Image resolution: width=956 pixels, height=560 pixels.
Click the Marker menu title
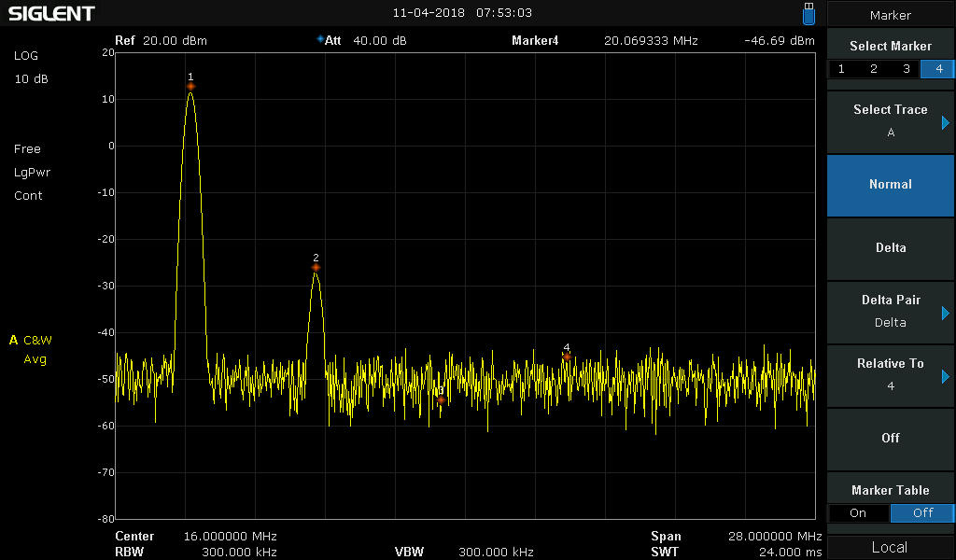pyautogui.click(x=890, y=15)
